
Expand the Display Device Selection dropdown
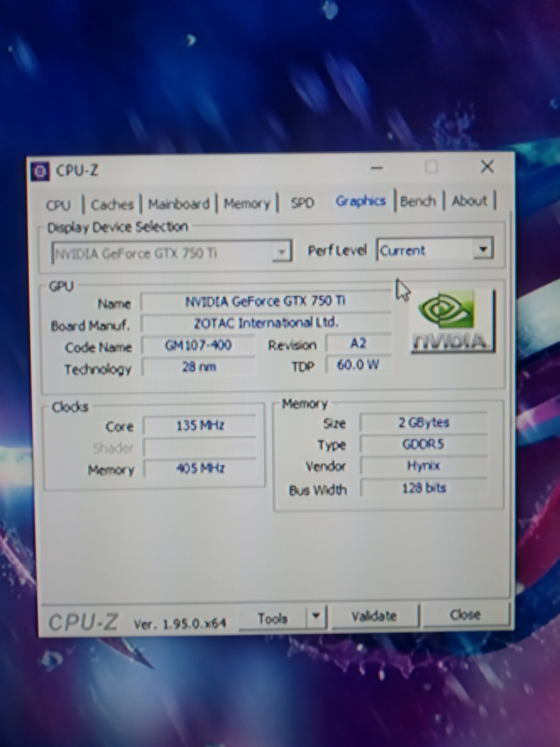(281, 252)
